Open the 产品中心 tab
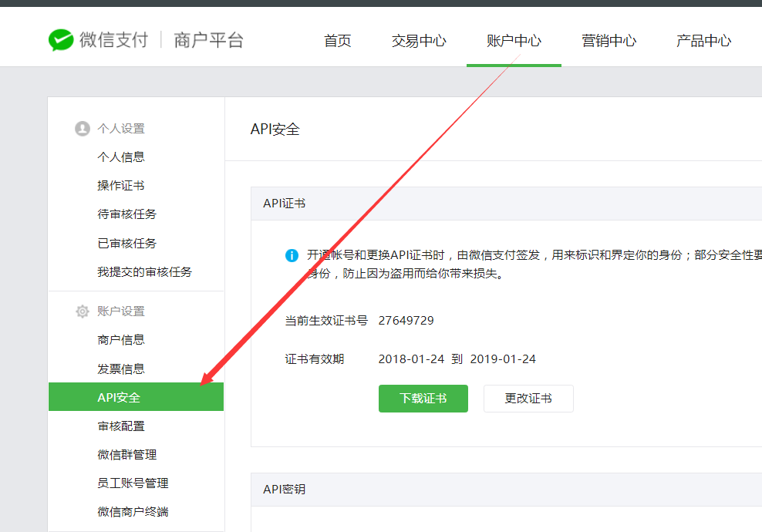The image size is (762, 532). (x=703, y=41)
